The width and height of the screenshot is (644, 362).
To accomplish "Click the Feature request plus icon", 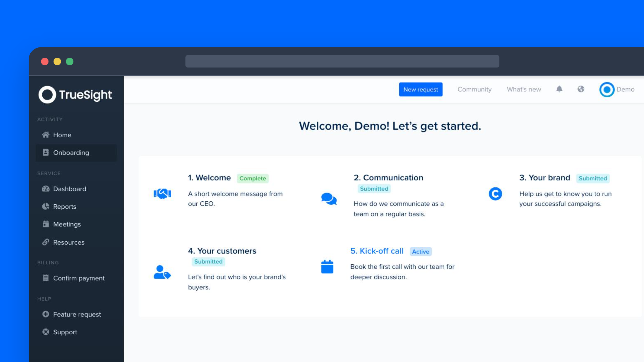I will coord(46,314).
